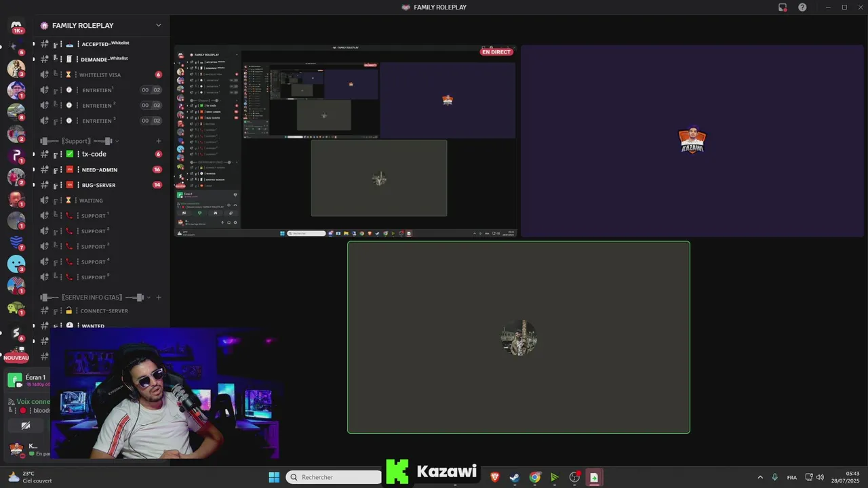The width and height of the screenshot is (868, 488).
Task: Focus the EN DIRECT screen share tile
Action: [x=346, y=141]
